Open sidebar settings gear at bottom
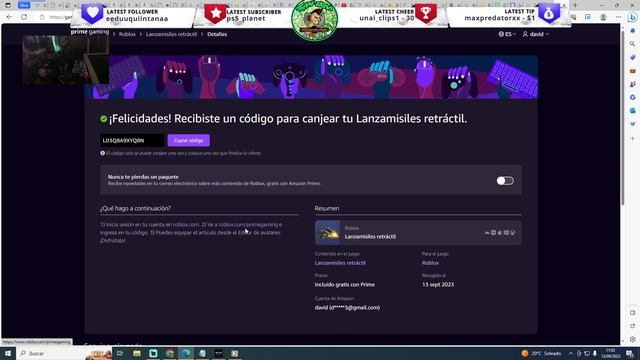The image size is (640, 360). (633, 339)
